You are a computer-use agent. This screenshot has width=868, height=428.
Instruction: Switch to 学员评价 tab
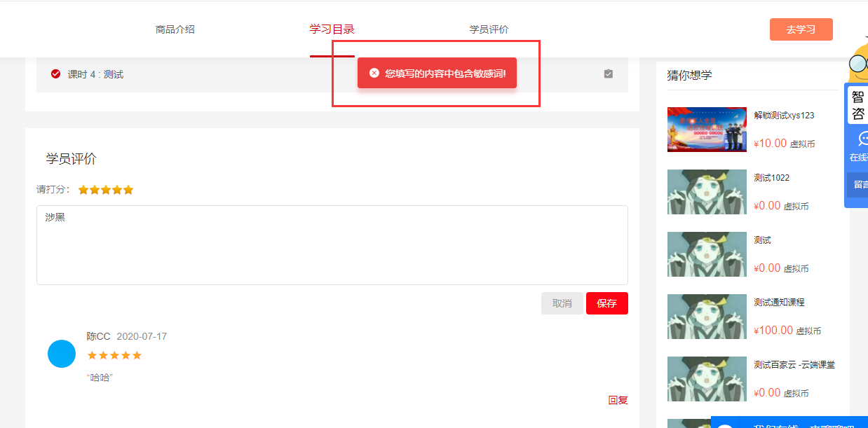(x=489, y=29)
